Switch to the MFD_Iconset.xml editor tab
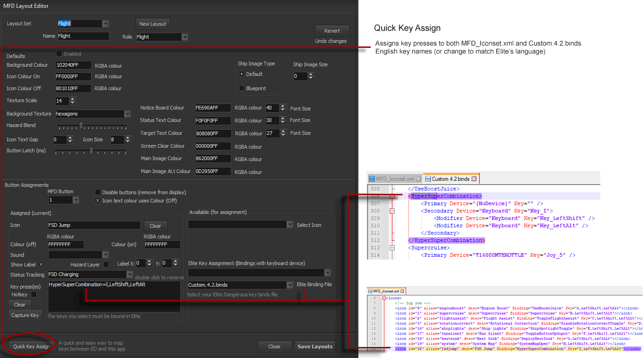 point(396,178)
